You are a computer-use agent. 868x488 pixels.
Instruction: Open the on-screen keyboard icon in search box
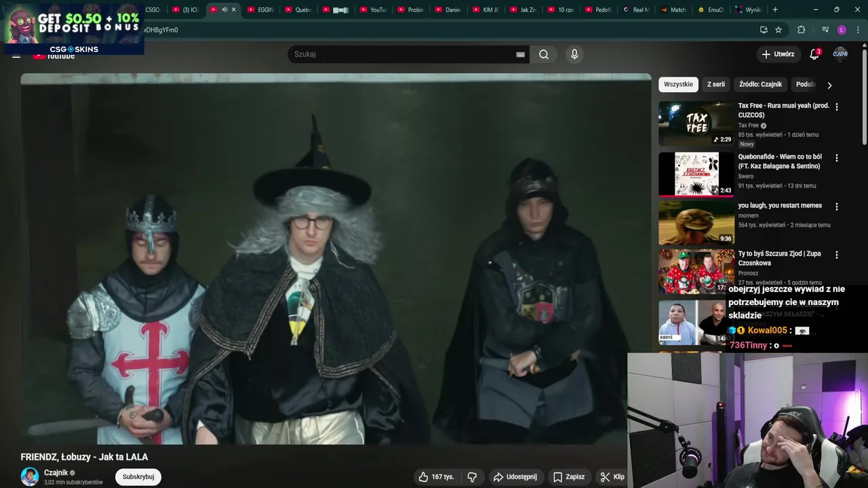[x=520, y=55]
